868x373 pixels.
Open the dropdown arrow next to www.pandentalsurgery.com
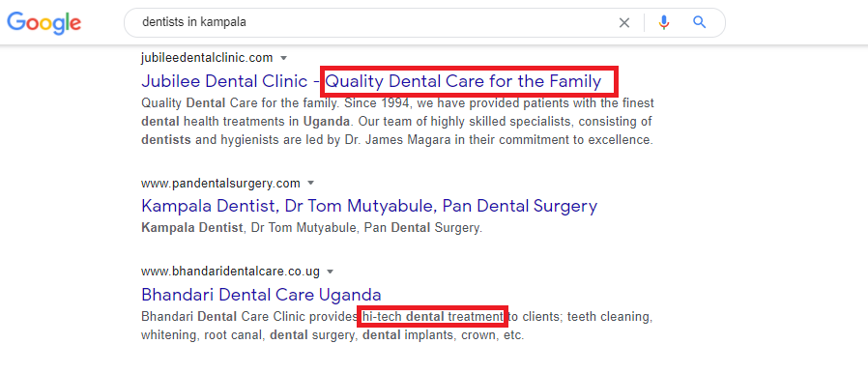[x=310, y=183]
